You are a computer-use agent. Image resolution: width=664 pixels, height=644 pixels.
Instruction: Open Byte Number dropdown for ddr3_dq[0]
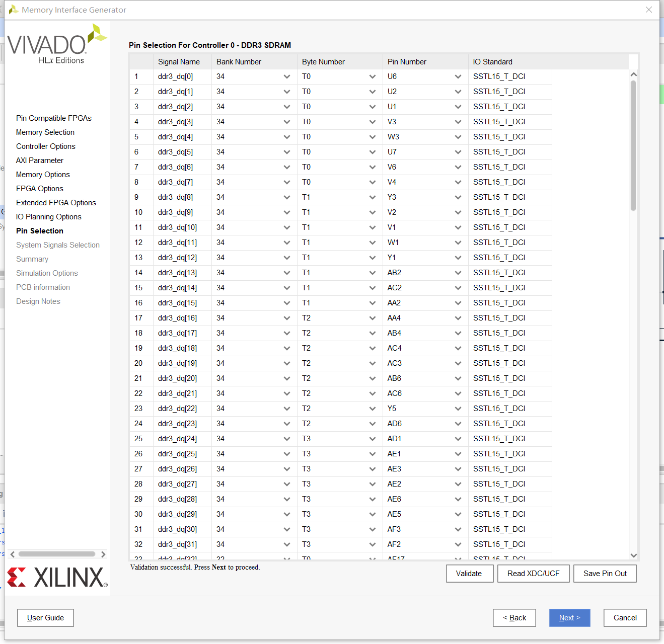click(x=373, y=76)
